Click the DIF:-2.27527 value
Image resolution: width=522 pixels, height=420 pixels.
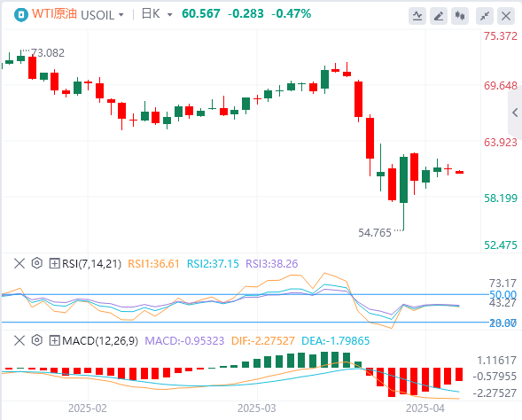(x=263, y=341)
